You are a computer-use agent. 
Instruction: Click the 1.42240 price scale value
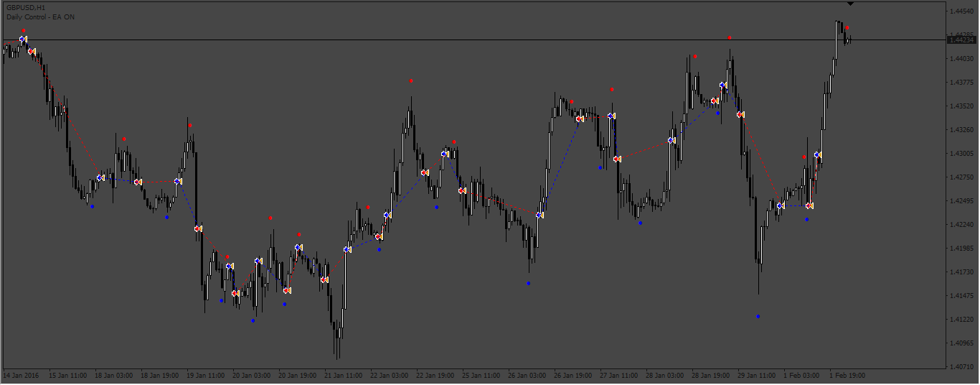point(961,225)
